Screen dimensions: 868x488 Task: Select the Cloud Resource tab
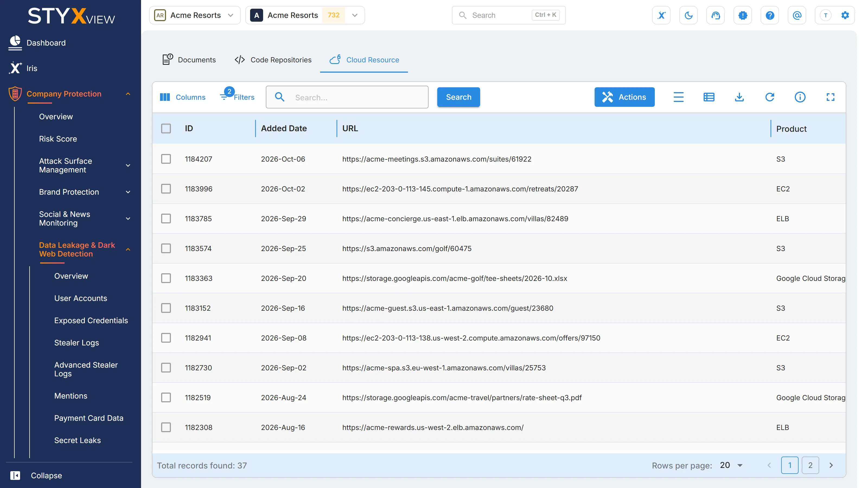click(x=364, y=60)
